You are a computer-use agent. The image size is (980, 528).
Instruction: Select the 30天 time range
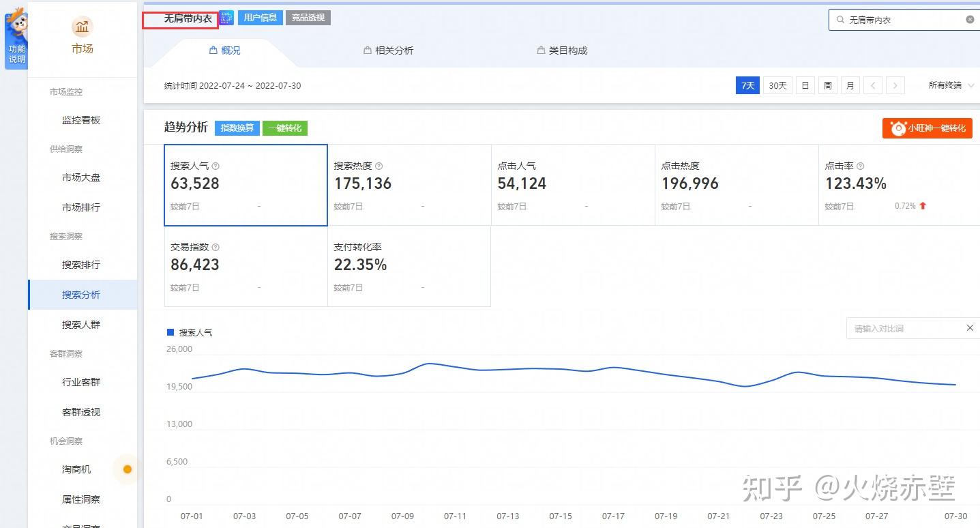click(777, 85)
